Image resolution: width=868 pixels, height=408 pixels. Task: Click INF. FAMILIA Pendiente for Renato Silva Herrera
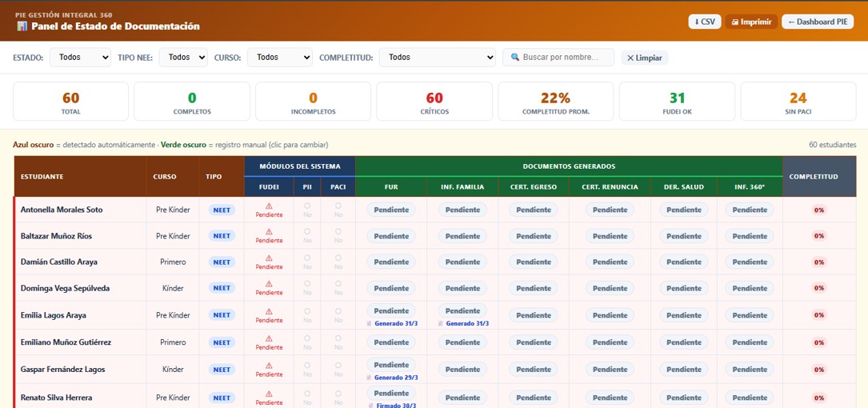(462, 398)
